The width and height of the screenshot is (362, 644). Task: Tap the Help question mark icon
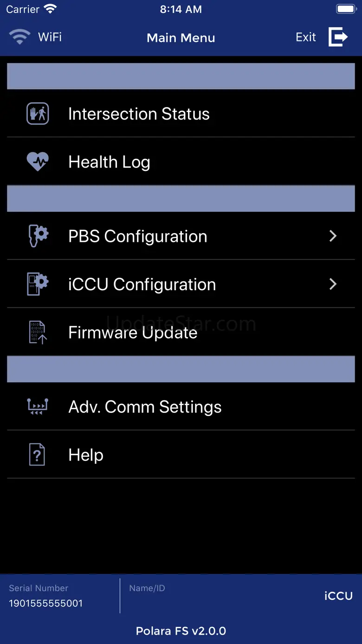pos(38,455)
